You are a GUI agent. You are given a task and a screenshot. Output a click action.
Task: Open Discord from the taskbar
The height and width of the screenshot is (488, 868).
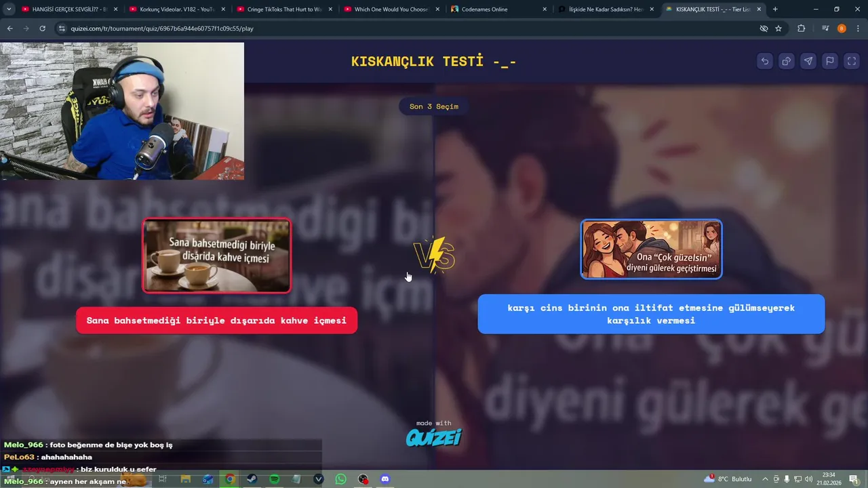pyautogui.click(x=385, y=479)
